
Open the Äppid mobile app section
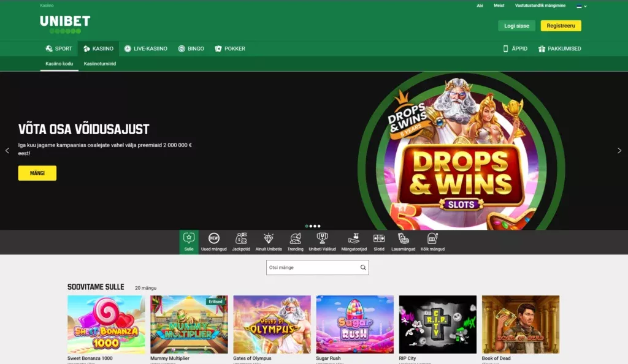514,48
